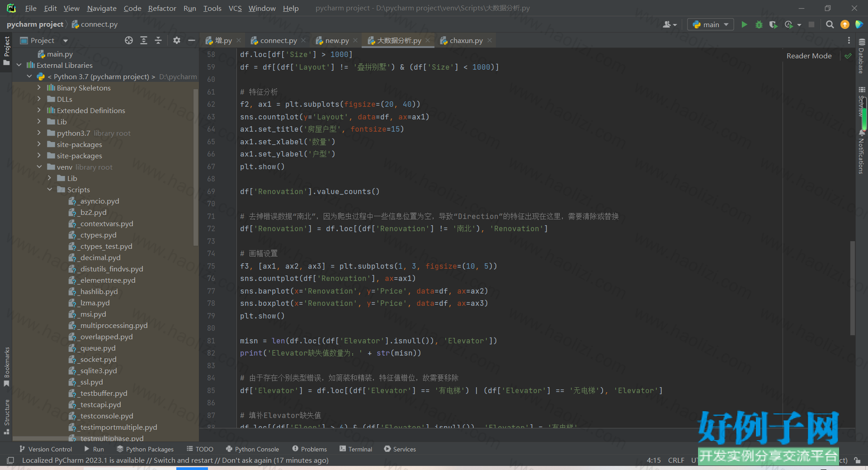The image size is (868, 470).
Task: Open the user account icon
Action: coord(670,24)
